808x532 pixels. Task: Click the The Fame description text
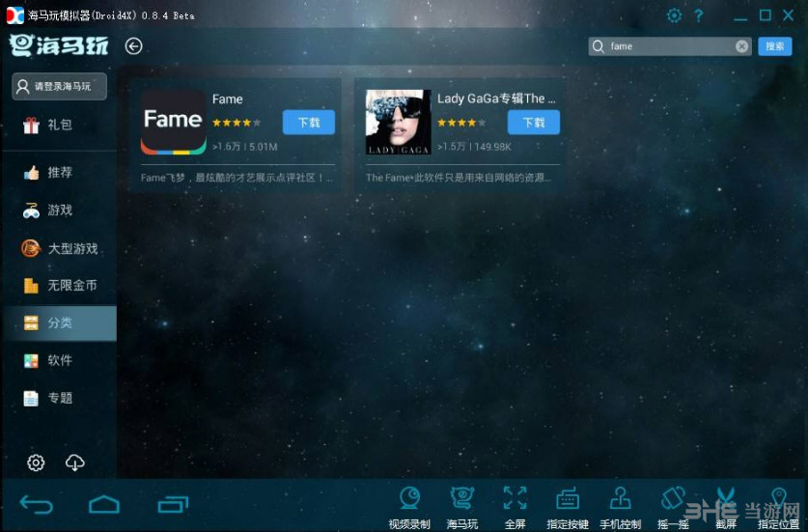point(459,178)
